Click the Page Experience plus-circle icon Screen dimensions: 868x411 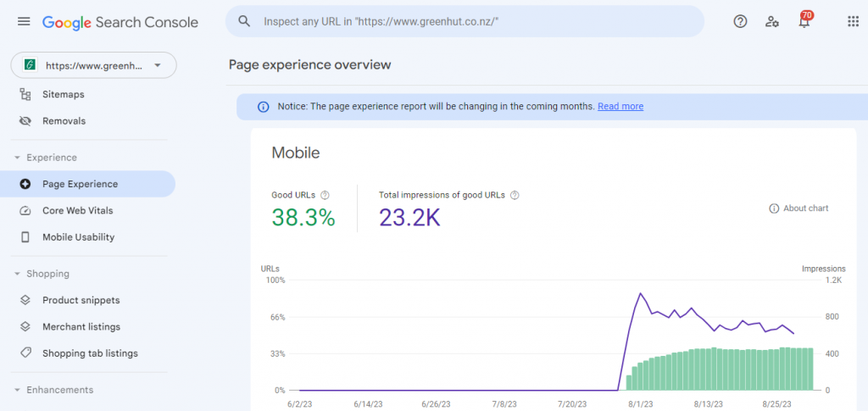[25, 184]
